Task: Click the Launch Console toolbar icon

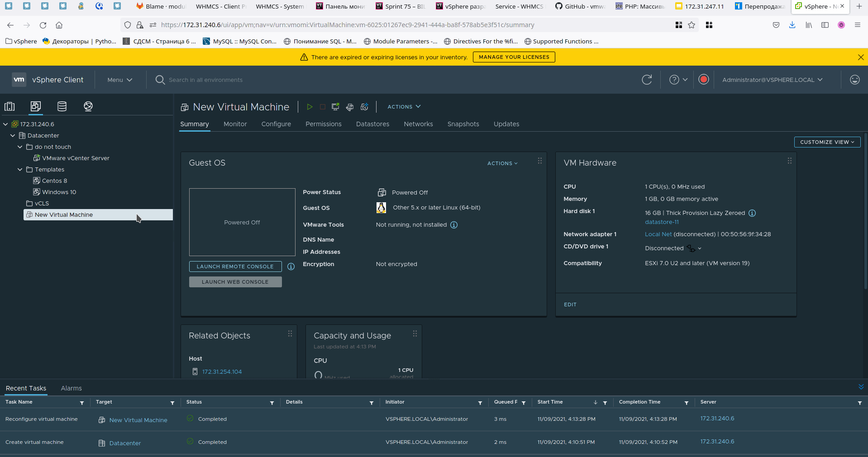Action: [335, 107]
